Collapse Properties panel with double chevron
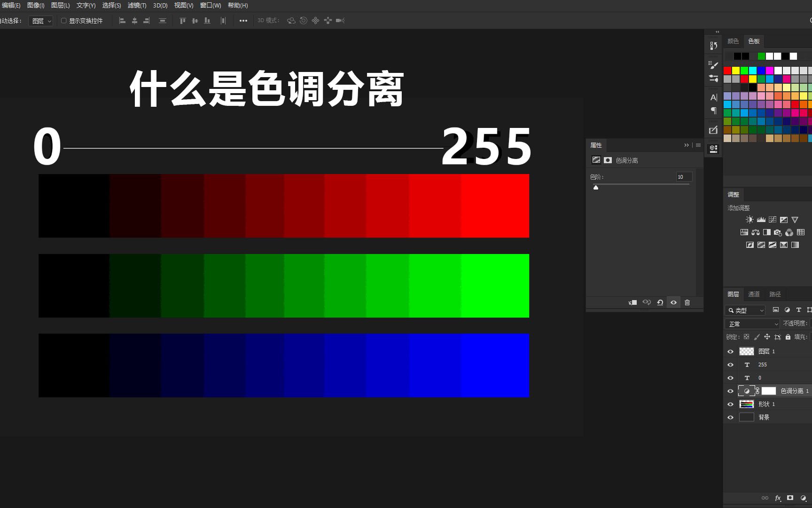 click(x=687, y=145)
